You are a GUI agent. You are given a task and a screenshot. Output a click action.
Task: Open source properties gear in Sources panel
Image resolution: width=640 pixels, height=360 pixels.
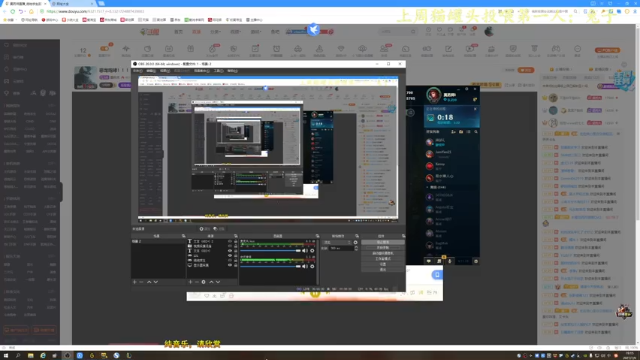click(x=204, y=282)
